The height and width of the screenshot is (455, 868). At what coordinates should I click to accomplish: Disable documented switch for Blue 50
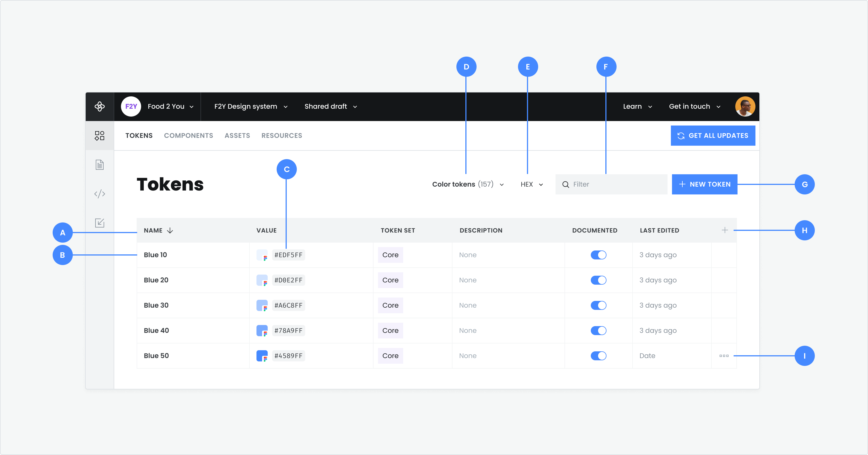(598, 356)
